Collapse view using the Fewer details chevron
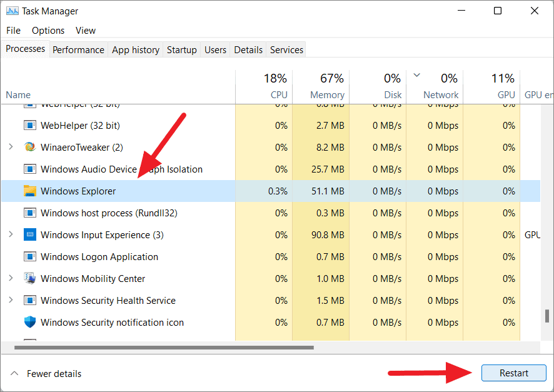This screenshot has width=554, height=392. (x=14, y=373)
